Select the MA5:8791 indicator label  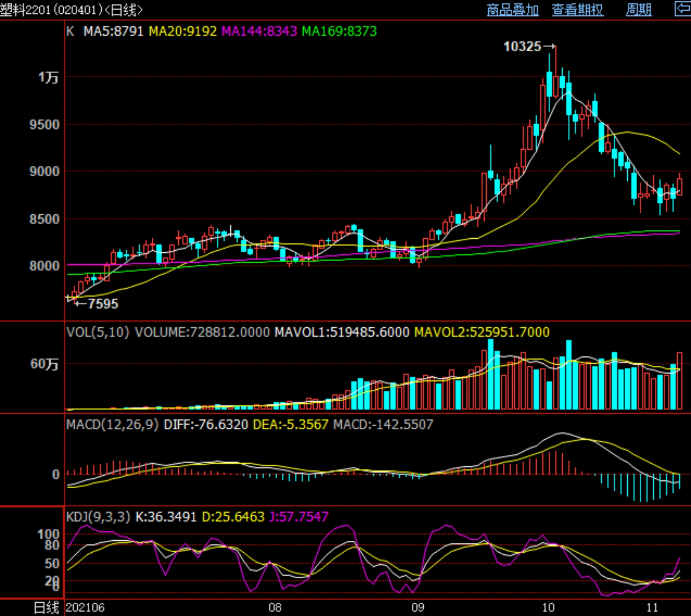point(113,31)
